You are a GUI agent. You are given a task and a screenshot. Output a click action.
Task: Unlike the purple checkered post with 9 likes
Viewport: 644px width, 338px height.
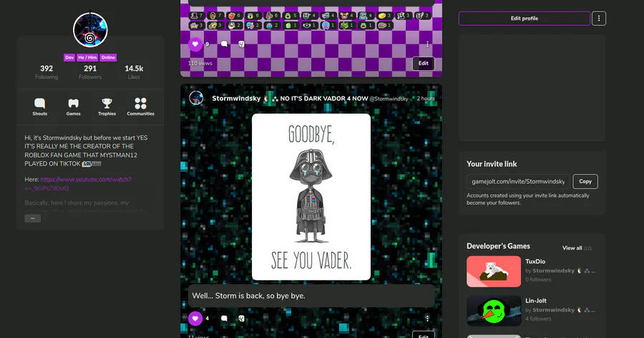195,44
